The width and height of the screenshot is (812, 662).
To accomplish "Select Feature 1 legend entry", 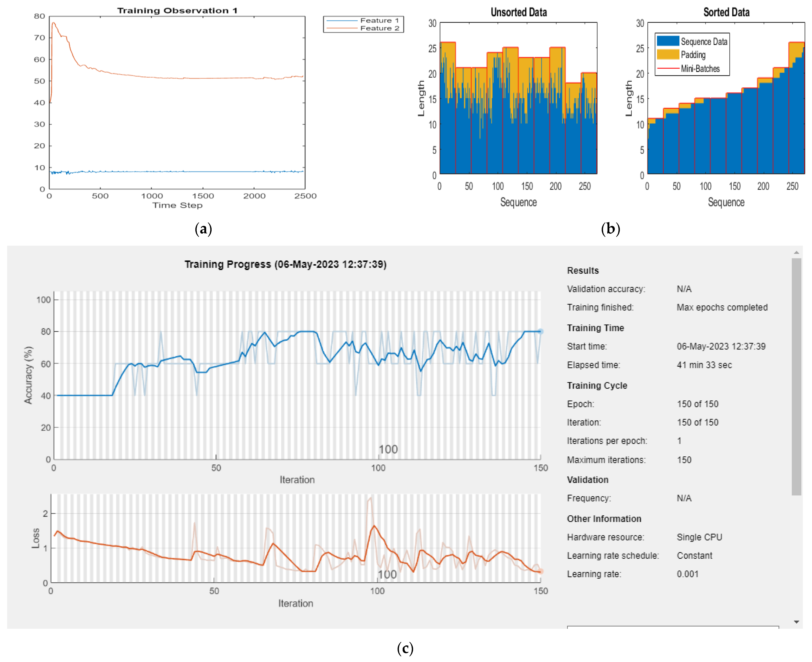I will [379, 20].
